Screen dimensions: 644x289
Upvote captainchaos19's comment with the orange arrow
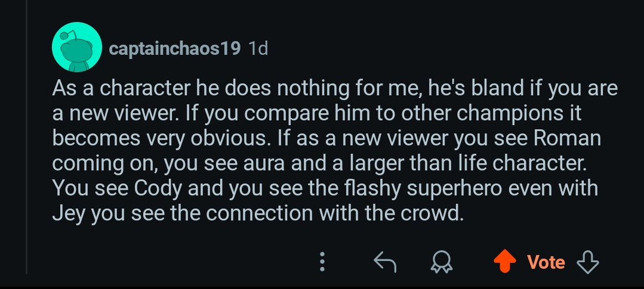coord(504,261)
